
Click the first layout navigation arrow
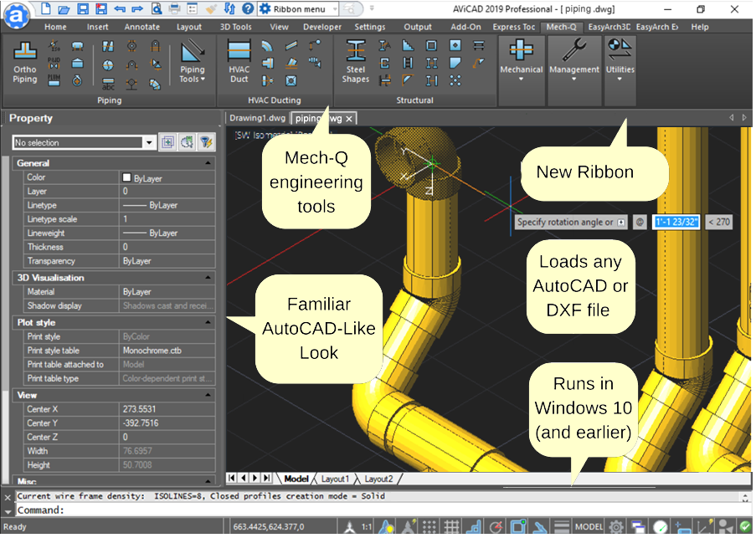pyautogui.click(x=231, y=479)
